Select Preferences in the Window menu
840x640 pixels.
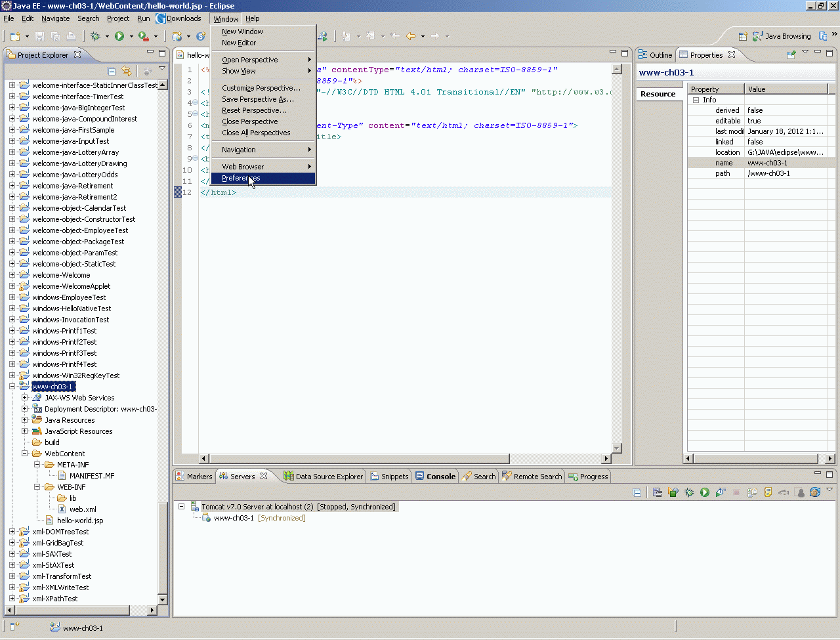pos(241,178)
